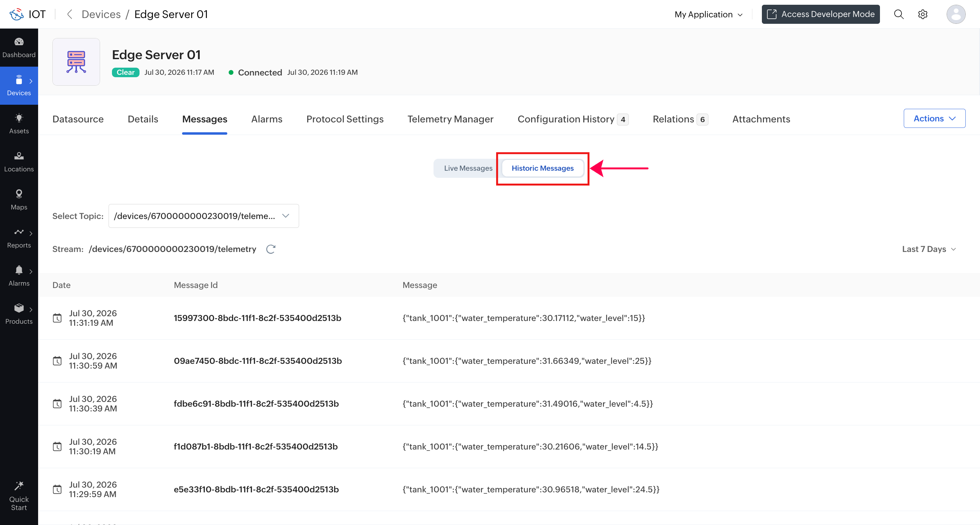The image size is (980, 525).
Task: Open the Actions dropdown
Action: 934,118
